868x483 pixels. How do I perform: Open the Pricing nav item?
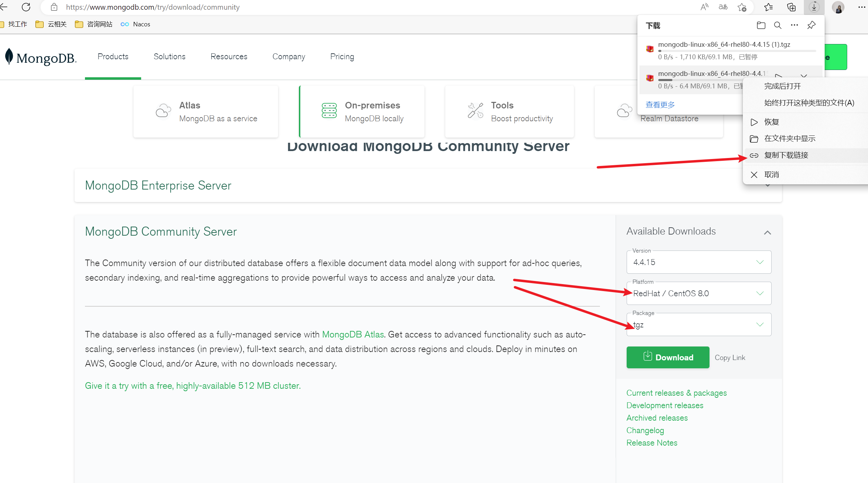click(342, 57)
